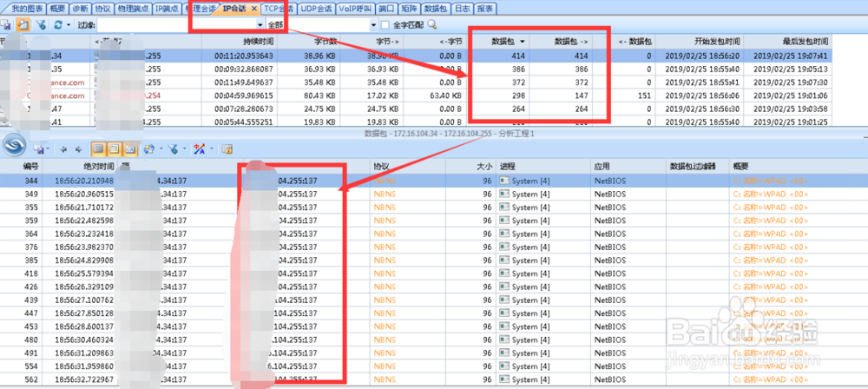Sort packets by the 大小 column header
The image size is (868, 389).
coord(470,166)
